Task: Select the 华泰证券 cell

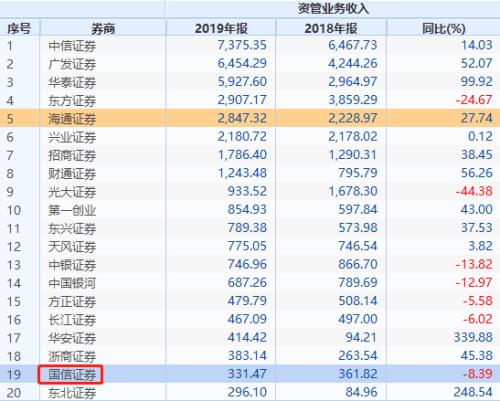Action: pyautogui.click(x=72, y=82)
